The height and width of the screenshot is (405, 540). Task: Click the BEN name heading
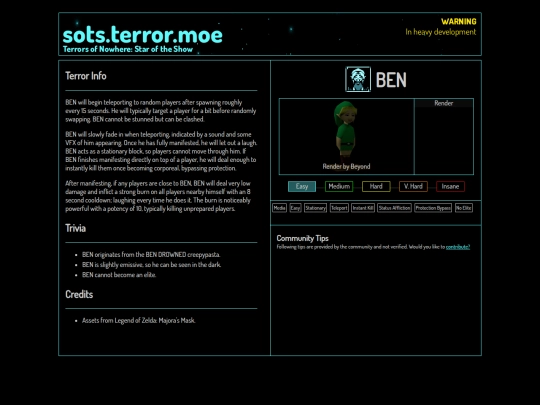[x=391, y=80]
